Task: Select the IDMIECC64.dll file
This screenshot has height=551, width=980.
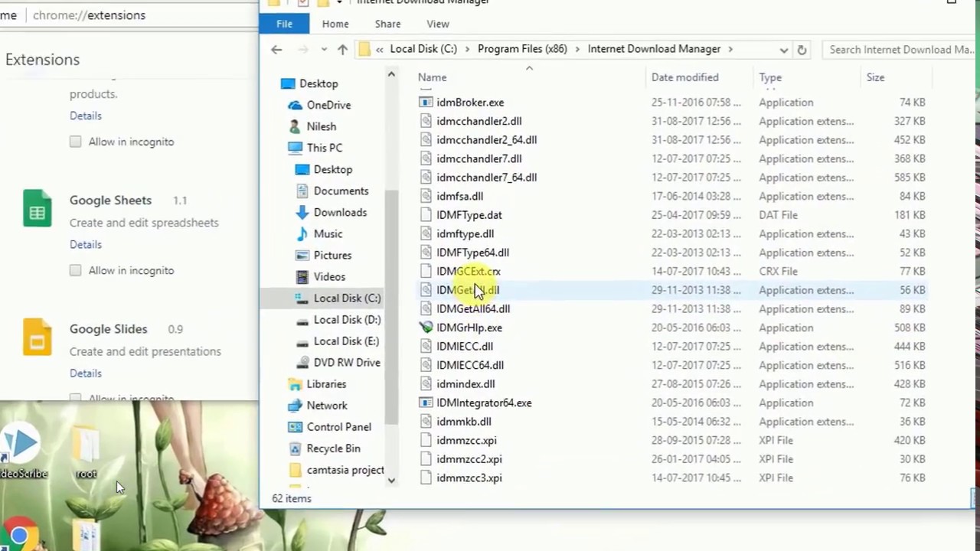Action: pyautogui.click(x=470, y=365)
